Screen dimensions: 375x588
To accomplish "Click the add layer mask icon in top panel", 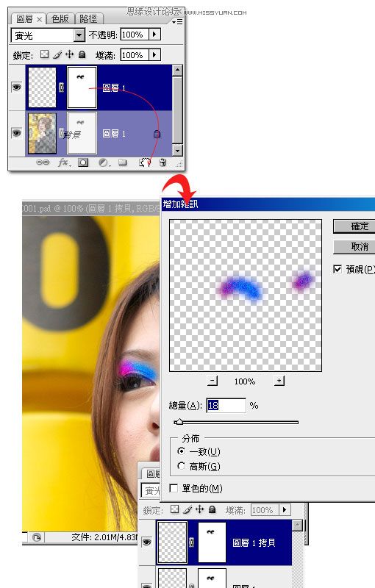I will click(x=83, y=162).
